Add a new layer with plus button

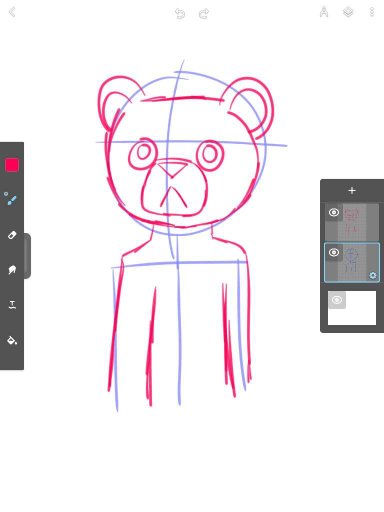coord(352,191)
